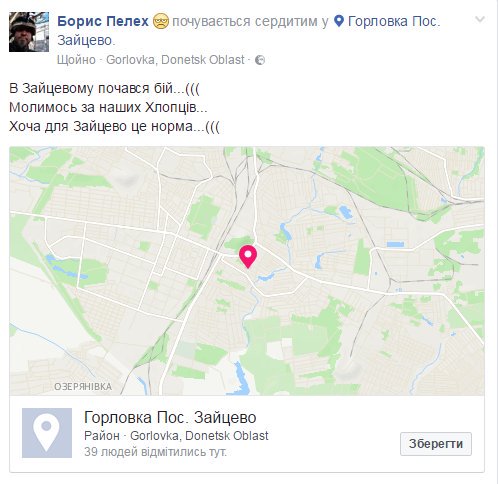This screenshot has height=484, width=498.
Task: Click the blue reservoir at map bottom
Action: point(241,379)
